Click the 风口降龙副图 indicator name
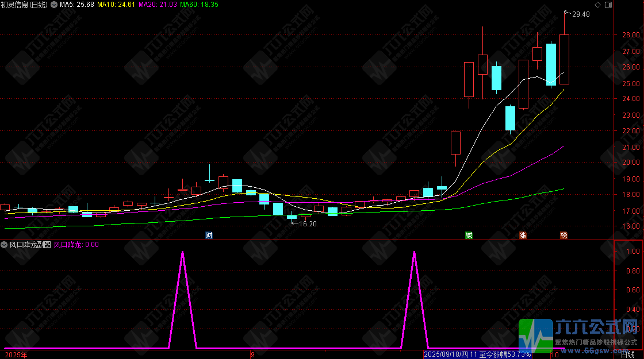Viewport: 644px width, 359px height. (30, 245)
